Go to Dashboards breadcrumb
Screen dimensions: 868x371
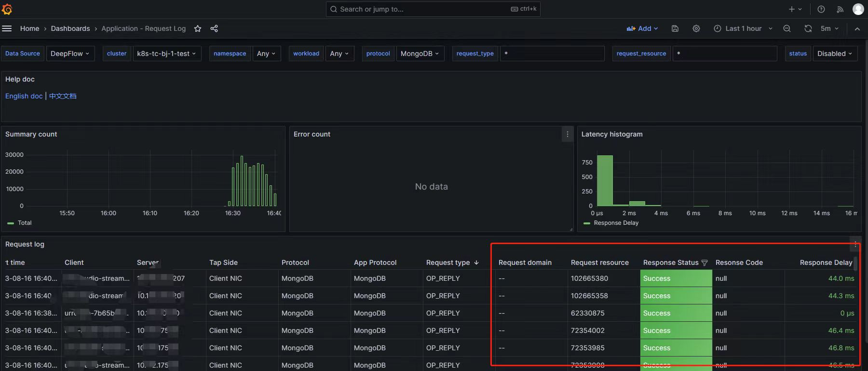point(70,28)
